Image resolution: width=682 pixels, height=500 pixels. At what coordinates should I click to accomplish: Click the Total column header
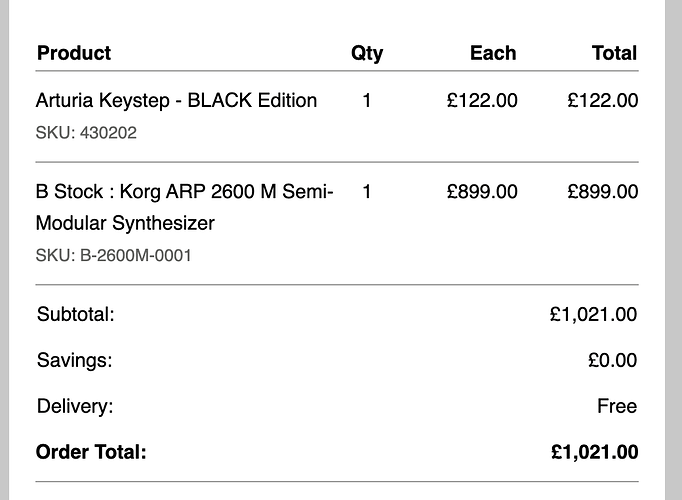tap(615, 53)
